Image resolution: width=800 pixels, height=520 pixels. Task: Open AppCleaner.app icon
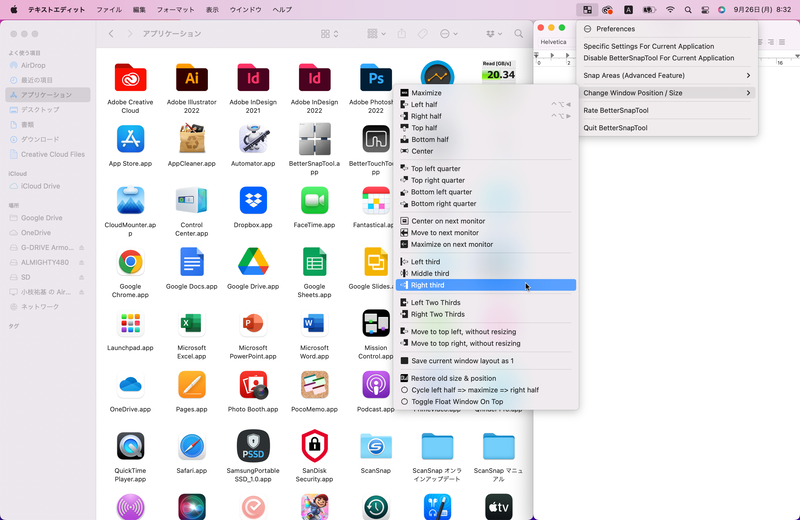[x=192, y=139]
